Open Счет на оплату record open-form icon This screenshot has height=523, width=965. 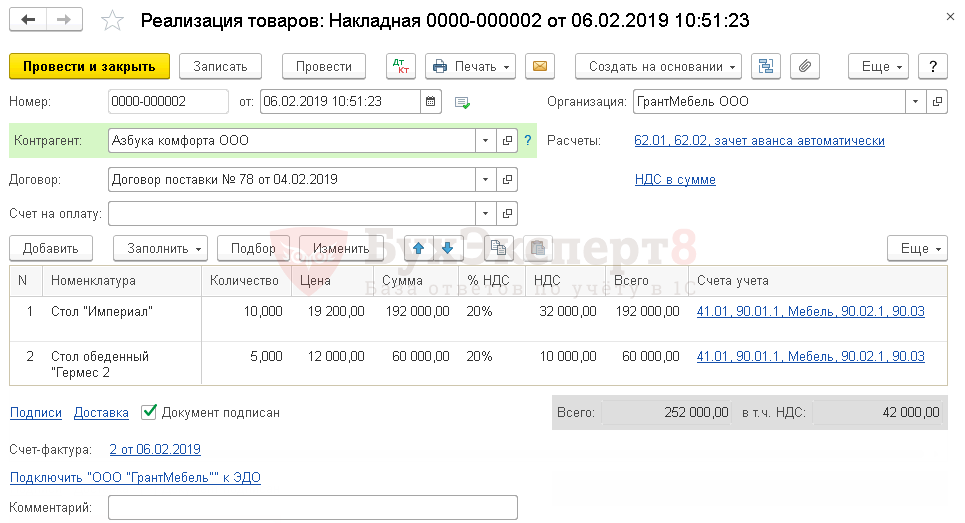[507, 214]
